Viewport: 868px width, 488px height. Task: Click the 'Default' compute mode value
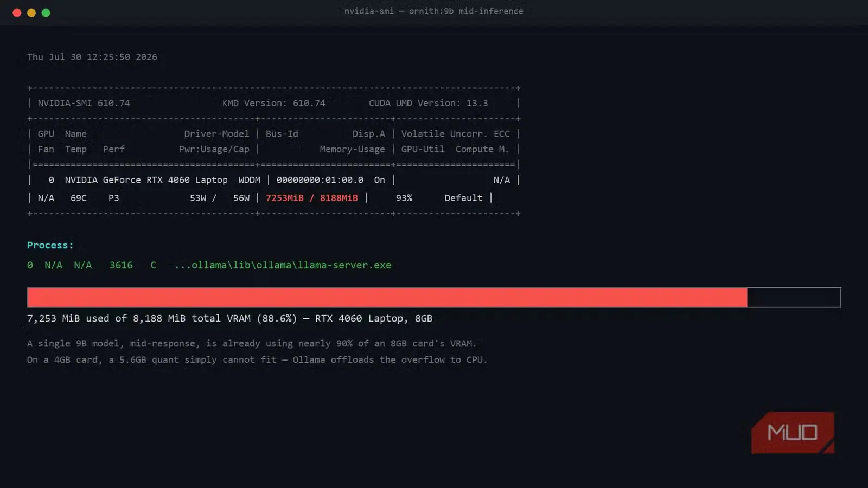pyautogui.click(x=463, y=198)
